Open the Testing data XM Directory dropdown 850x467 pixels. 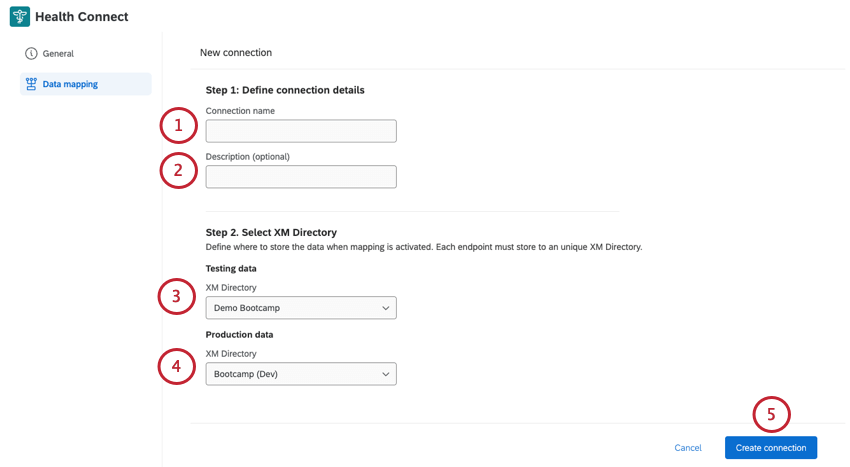(300, 308)
